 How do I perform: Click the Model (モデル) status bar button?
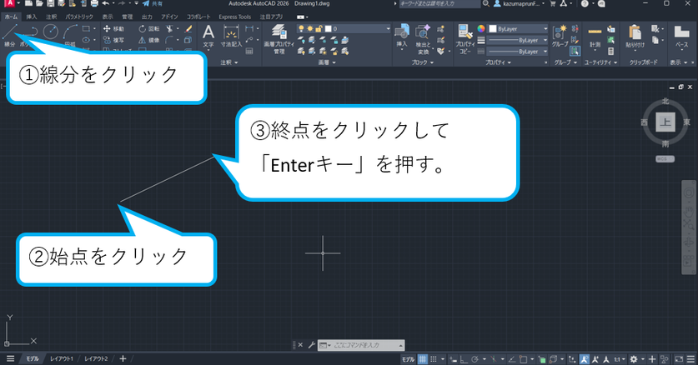coord(408,359)
